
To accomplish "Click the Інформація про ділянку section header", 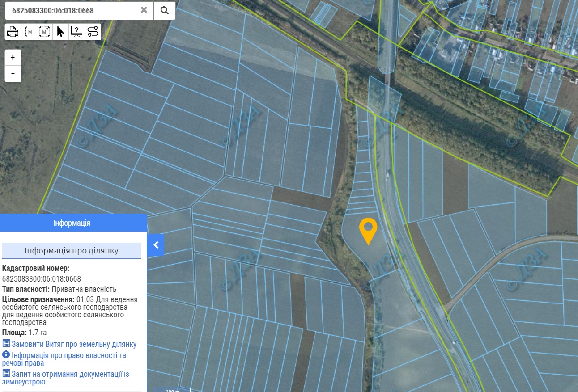I will [72, 251].
